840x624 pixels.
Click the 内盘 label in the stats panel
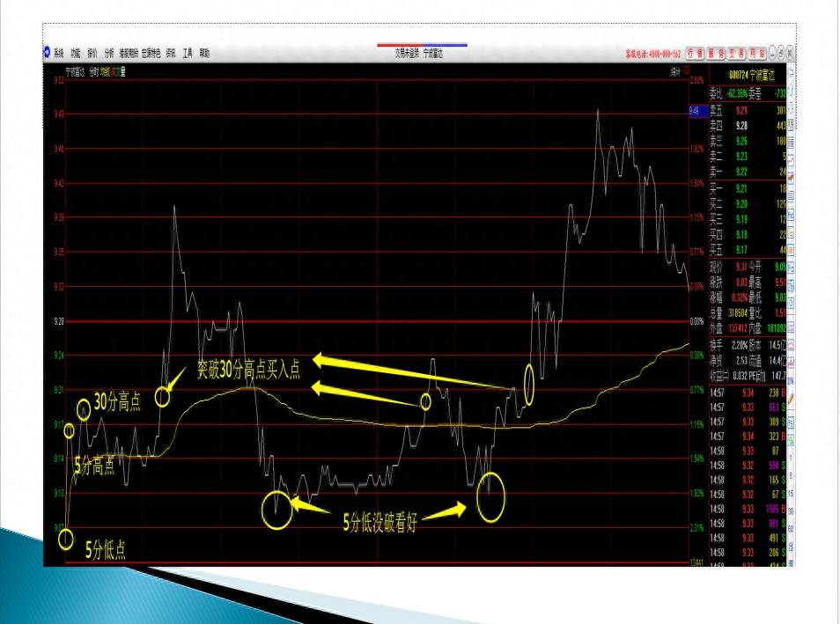[755, 328]
